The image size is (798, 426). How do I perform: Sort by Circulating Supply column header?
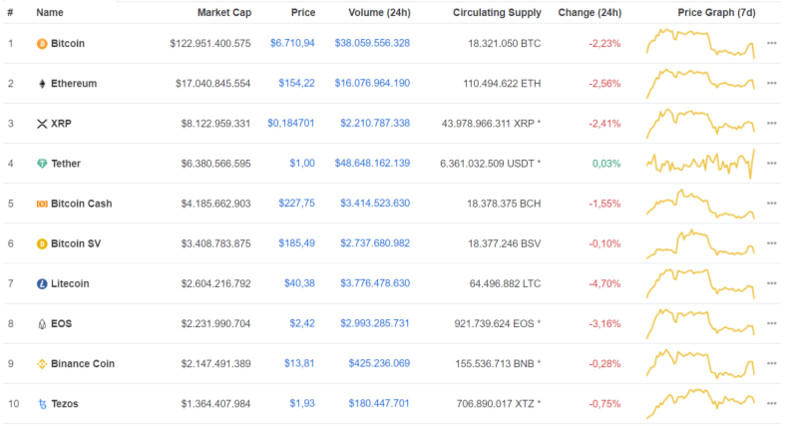click(x=496, y=13)
